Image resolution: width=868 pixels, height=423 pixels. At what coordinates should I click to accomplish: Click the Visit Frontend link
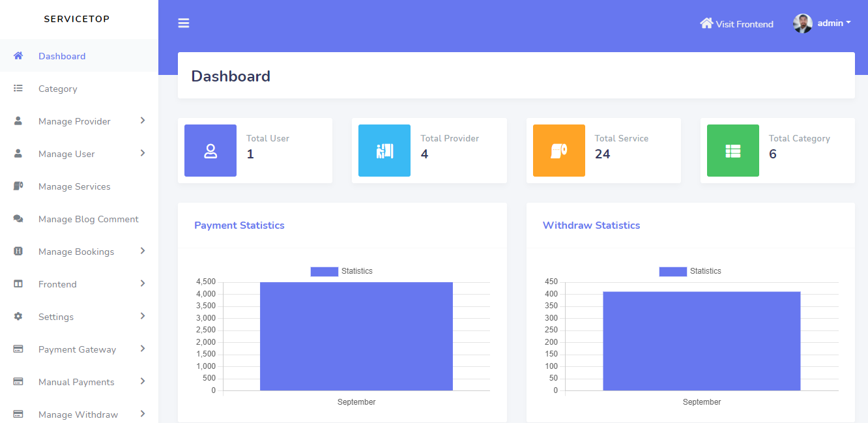(x=744, y=24)
